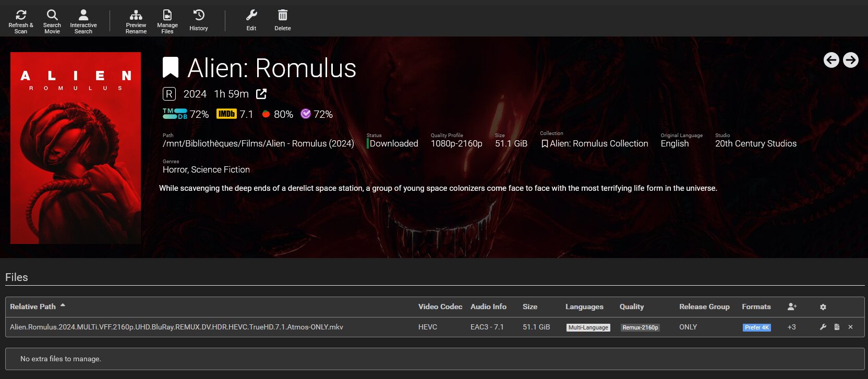Image resolution: width=868 pixels, height=379 pixels.
Task: Click the Alien Romulus poster image
Action: [76, 148]
